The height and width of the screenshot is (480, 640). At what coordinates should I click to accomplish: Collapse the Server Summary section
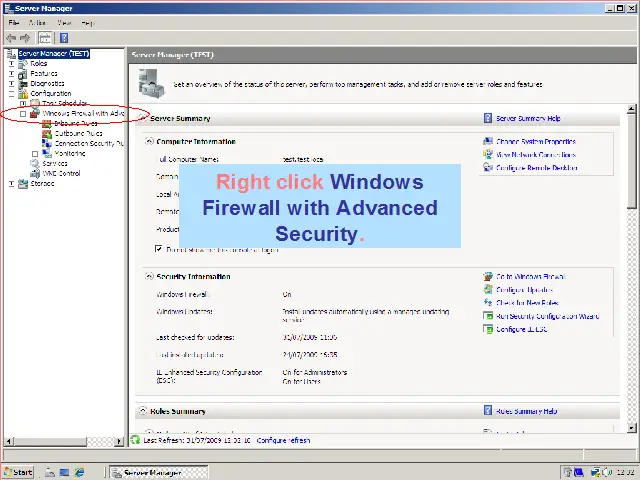[x=142, y=118]
